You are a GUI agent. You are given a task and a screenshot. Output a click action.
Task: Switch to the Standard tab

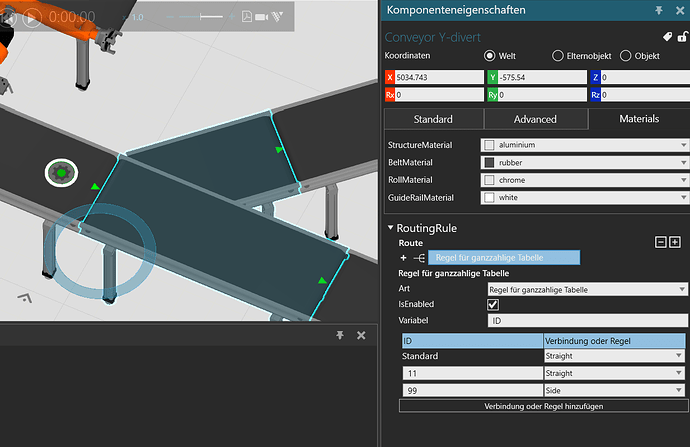(433, 119)
